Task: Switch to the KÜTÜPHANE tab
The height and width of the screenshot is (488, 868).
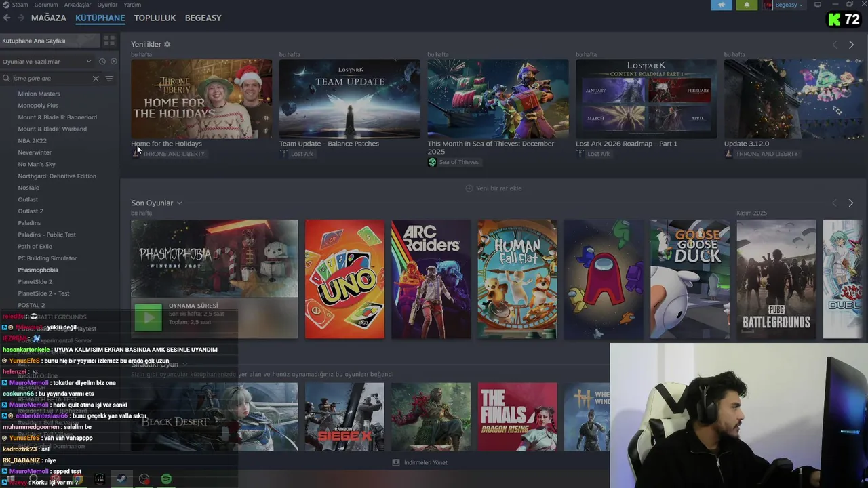Action: (x=100, y=18)
